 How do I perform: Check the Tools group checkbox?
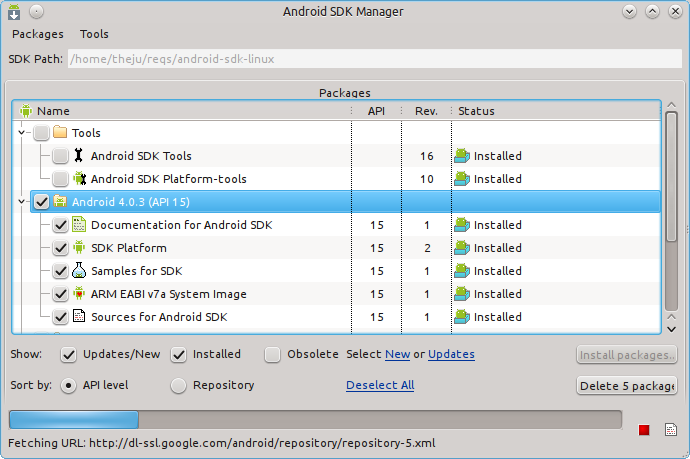point(41,132)
